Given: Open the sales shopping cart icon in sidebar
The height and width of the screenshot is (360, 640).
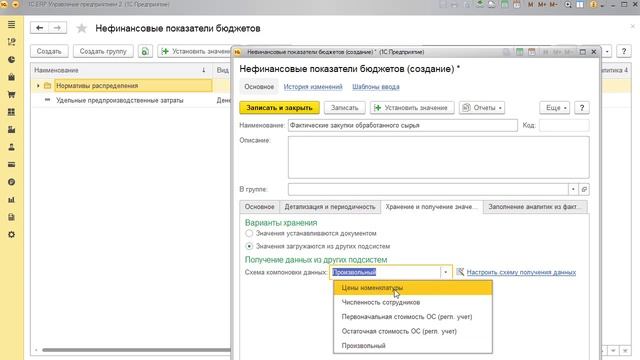Looking at the screenshot, I should tap(11, 94).
